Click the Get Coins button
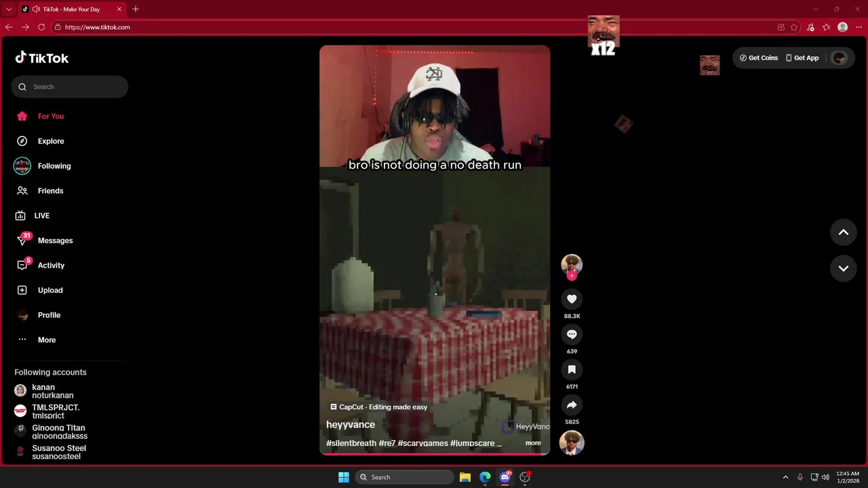The height and width of the screenshot is (488, 868). 759,58
